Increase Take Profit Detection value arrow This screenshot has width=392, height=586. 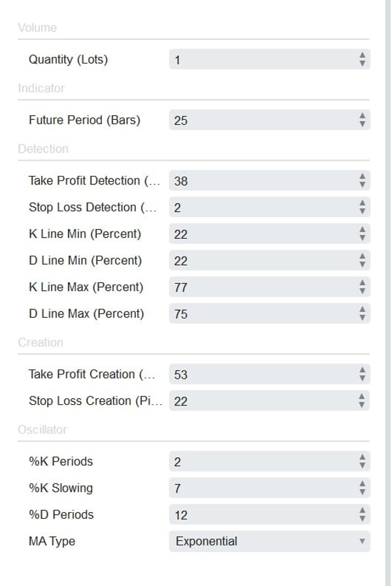[x=362, y=177]
